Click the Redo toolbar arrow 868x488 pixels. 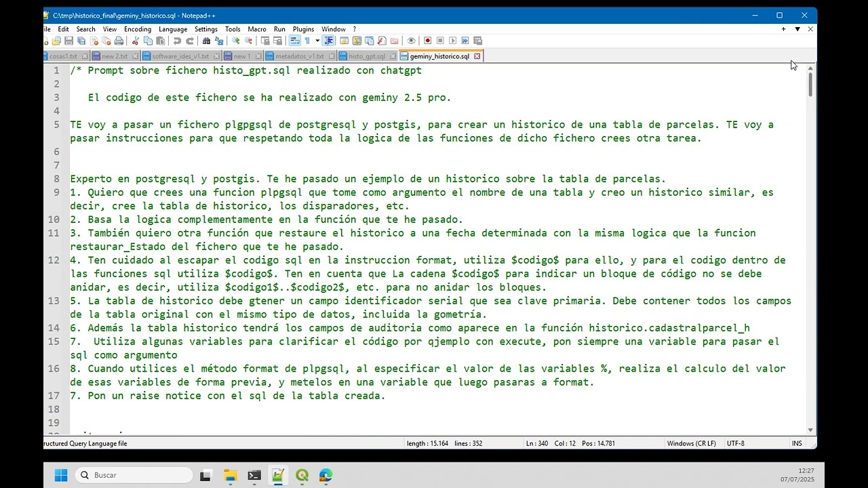(x=191, y=41)
